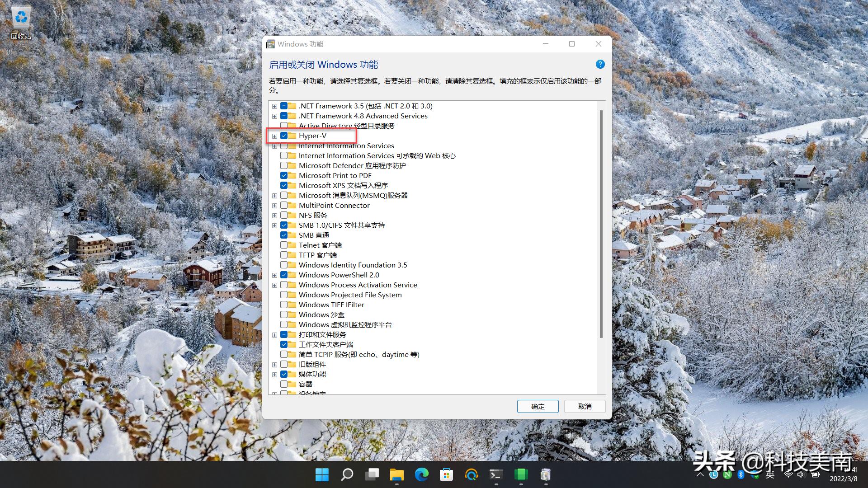This screenshot has height=488, width=868.
Task: Expand the Internet Information Services node
Action: [x=274, y=145]
